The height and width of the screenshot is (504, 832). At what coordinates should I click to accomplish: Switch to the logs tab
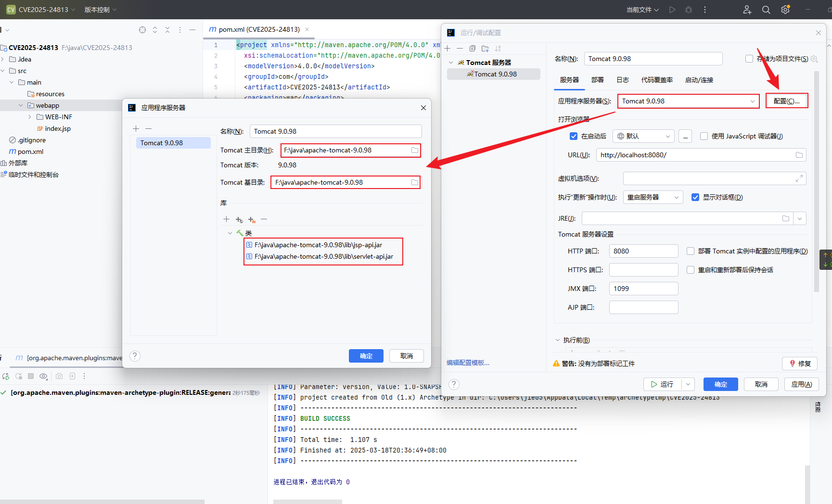pos(623,80)
